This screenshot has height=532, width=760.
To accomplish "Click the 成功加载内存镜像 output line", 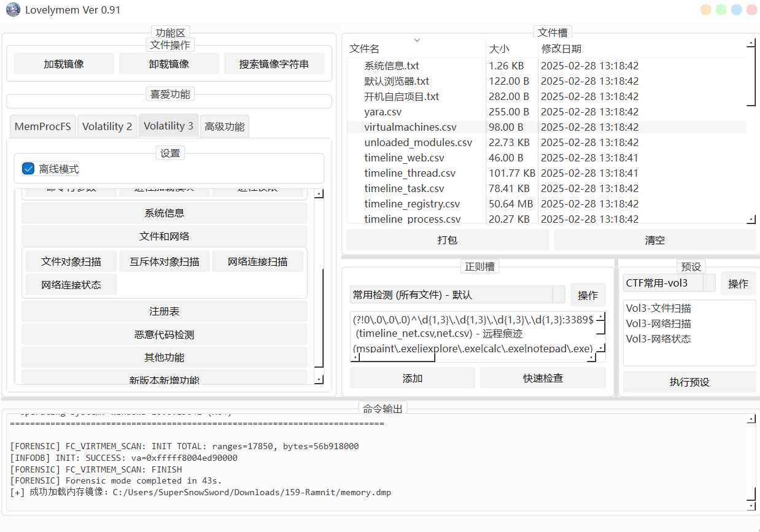I will pos(201,492).
